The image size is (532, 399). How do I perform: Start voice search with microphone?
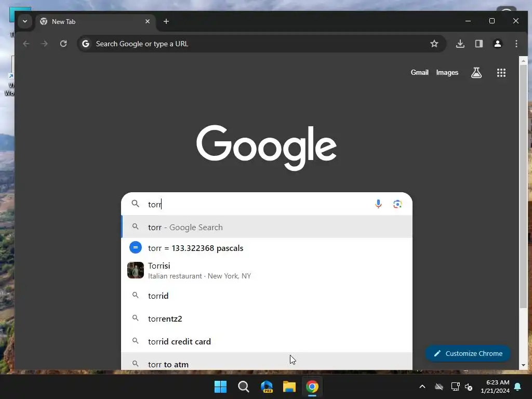pos(378,204)
